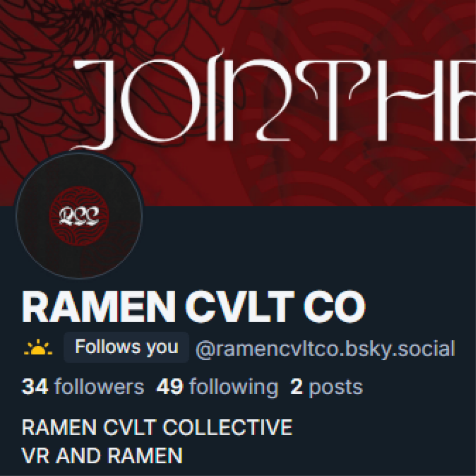Click the yellow sun icon beside Follows you

click(x=38, y=347)
